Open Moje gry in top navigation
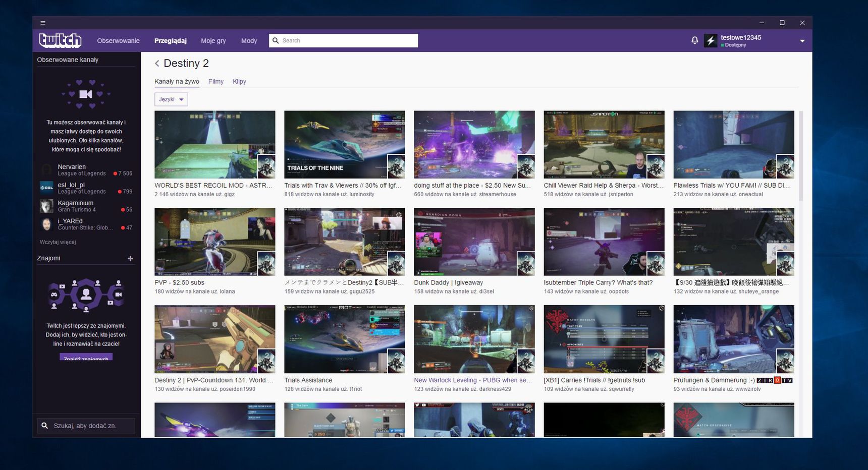The width and height of the screenshot is (868, 470). (x=213, y=41)
